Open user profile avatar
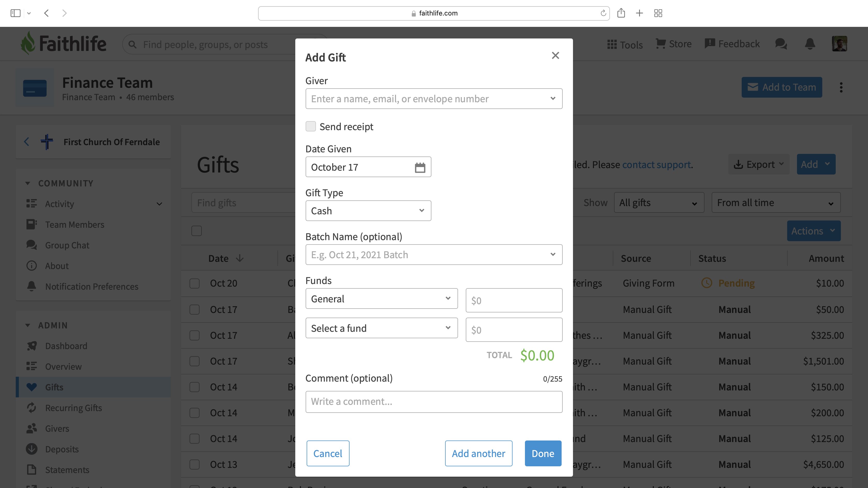The height and width of the screenshot is (488, 868). (839, 44)
